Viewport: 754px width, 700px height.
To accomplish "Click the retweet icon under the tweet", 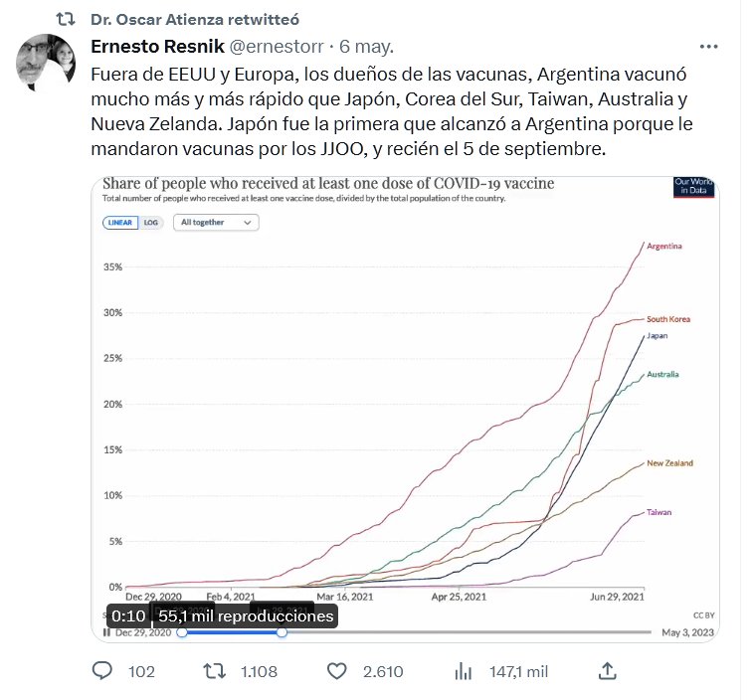I will tap(213, 671).
